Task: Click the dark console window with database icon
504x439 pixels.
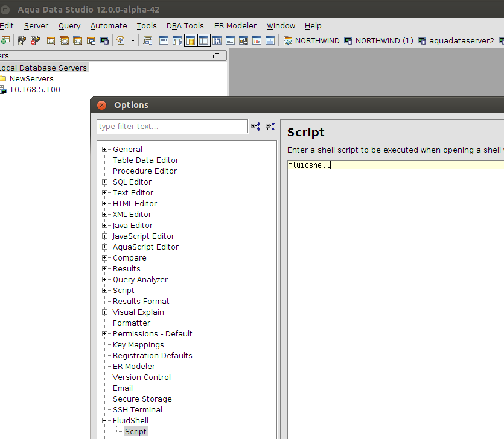Action: pos(104,40)
